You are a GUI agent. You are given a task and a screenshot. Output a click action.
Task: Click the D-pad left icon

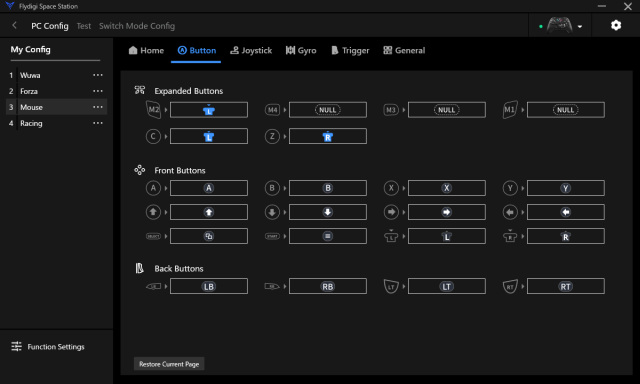pyautogui.click(x=510, y=212)
